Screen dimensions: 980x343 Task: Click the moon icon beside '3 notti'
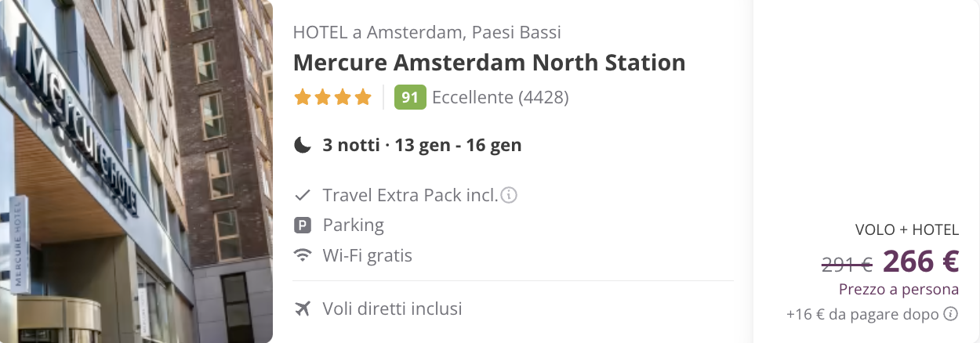coord(303,145)
